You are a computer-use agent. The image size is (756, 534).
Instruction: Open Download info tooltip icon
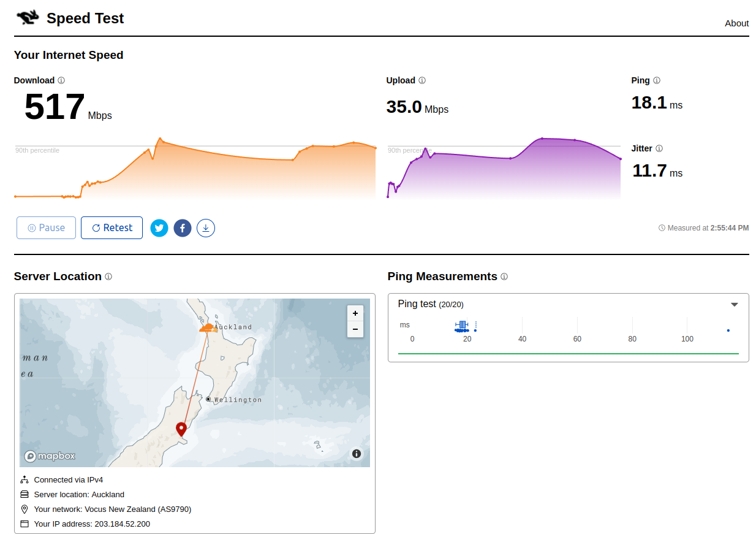61,80
